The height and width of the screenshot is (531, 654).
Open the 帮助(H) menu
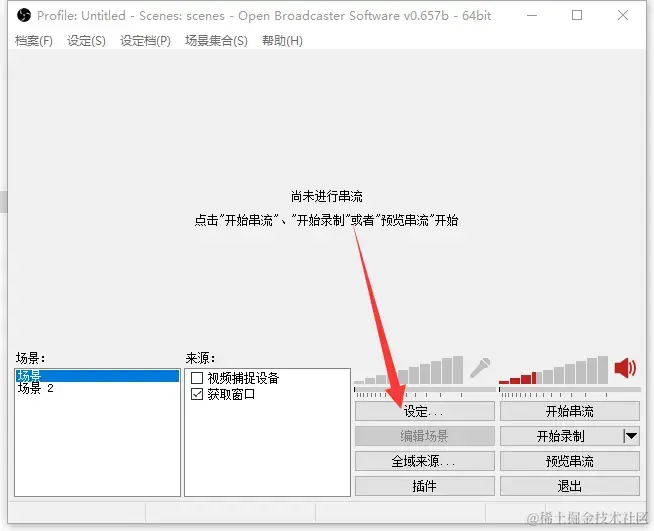[x=282, y=41]
